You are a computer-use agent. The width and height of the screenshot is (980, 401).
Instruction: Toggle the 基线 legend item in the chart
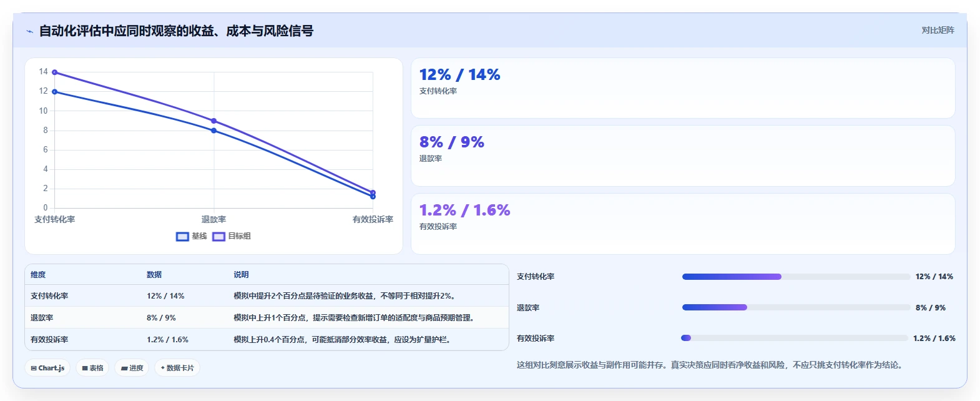tap(191, 236)
